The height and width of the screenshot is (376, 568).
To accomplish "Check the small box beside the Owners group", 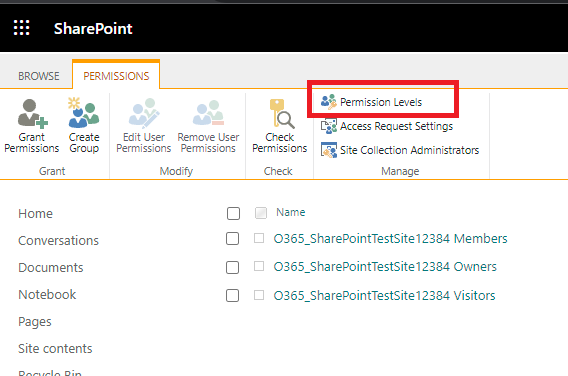I will tap(259, 266).
